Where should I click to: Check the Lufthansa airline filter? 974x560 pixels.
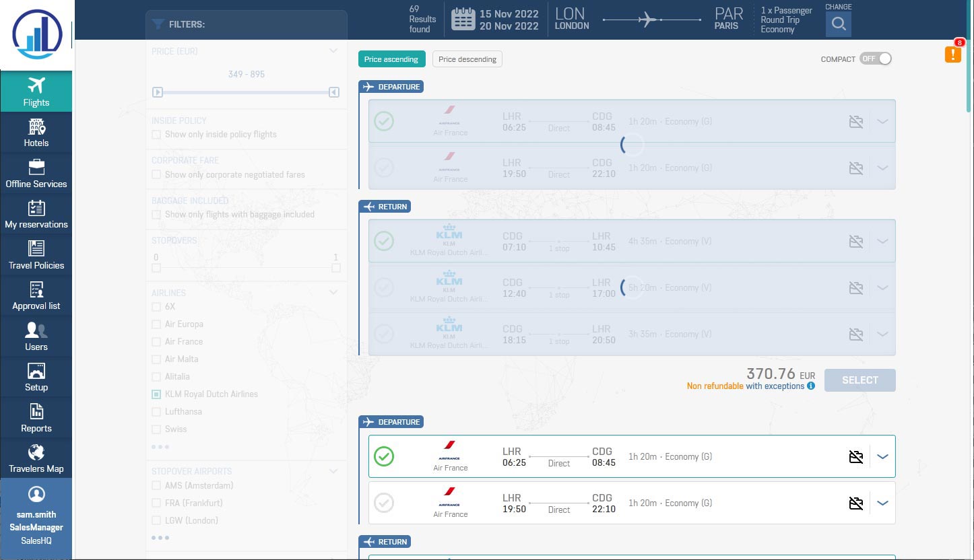(156, 412)
